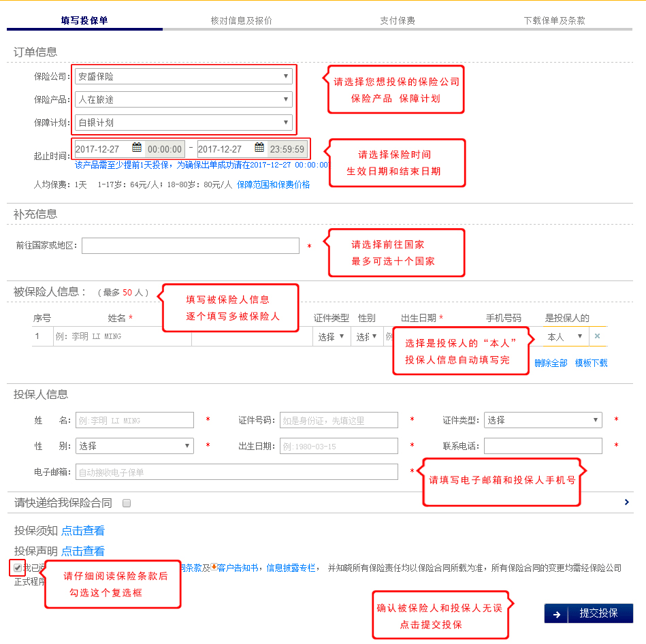646x644 pixels.
Task: Toggle the insurance terms agreement checkbox
Action: point(18,567)
